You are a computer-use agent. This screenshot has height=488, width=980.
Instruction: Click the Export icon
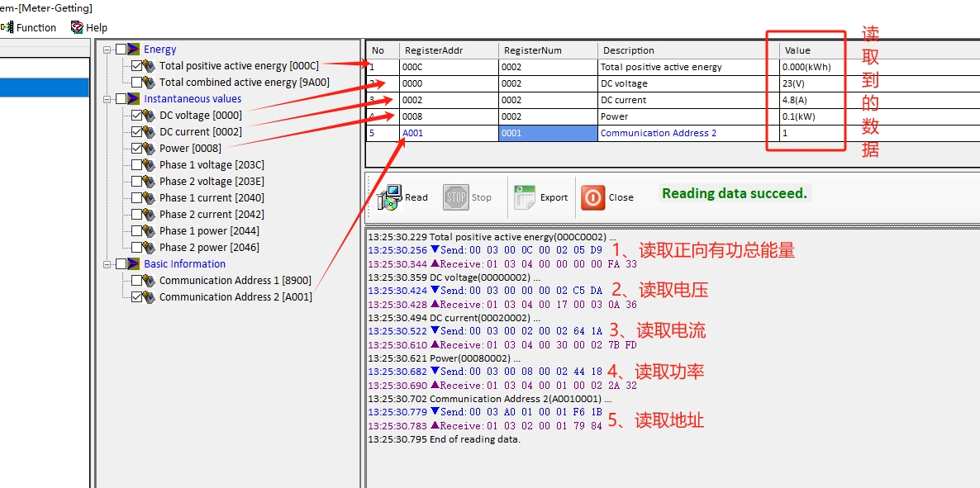525,198
